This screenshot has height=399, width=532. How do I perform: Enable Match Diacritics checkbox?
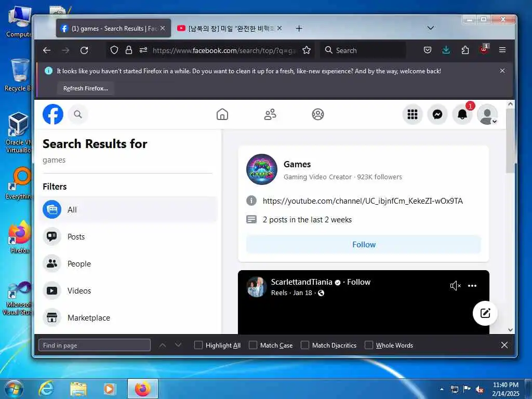pyautogui.click(x=304, y=345)
